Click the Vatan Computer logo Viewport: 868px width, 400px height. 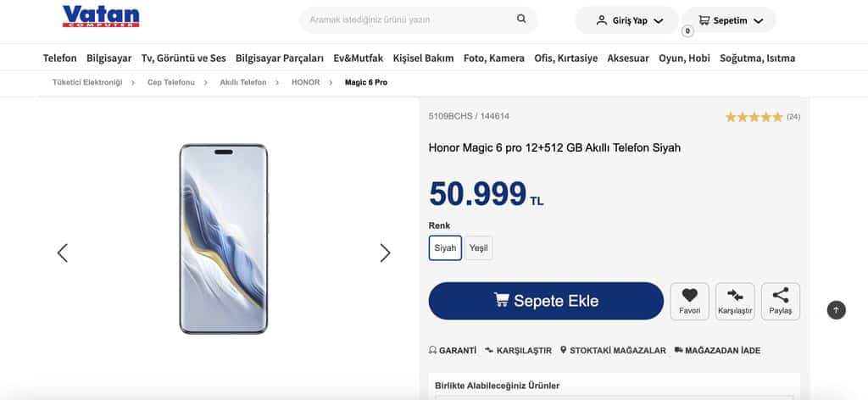[101, 17]
